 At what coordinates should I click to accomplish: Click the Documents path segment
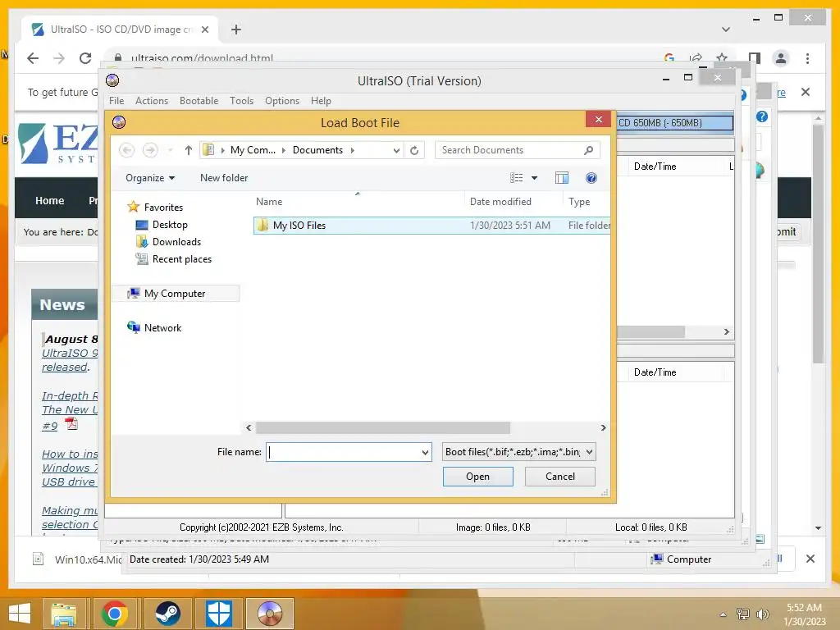coord(317,150)
